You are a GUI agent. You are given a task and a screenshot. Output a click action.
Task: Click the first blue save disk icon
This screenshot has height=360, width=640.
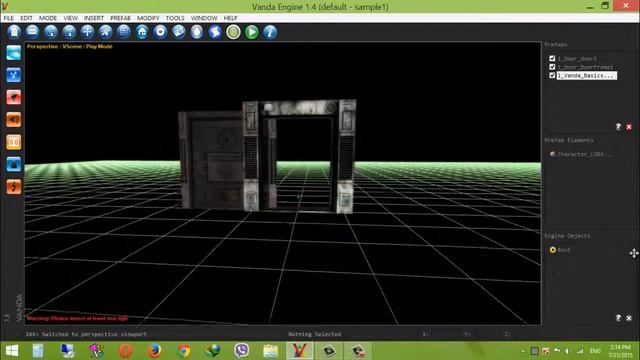click(51, 32)
